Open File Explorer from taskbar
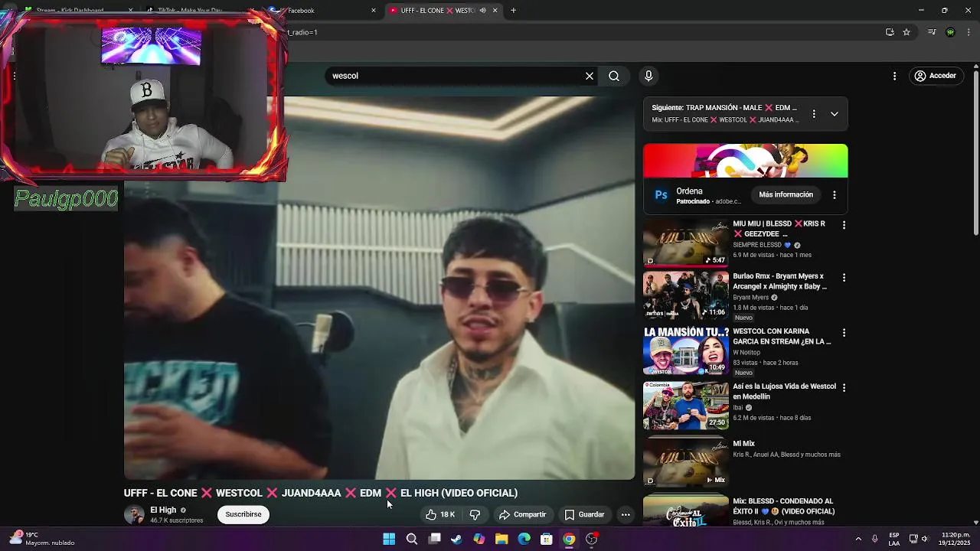Image resolution: width=980 pixels, height=551 pixels. tap(501, 540)
